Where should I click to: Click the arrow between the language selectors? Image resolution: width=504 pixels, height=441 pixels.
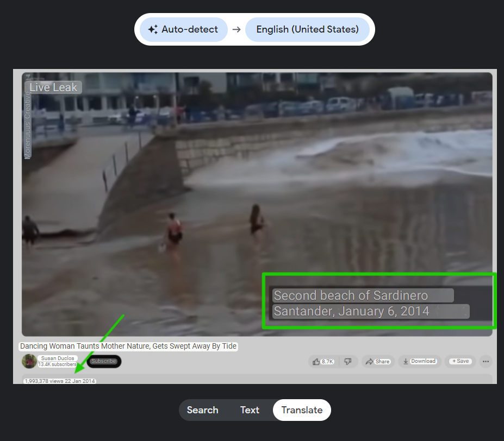237,29
